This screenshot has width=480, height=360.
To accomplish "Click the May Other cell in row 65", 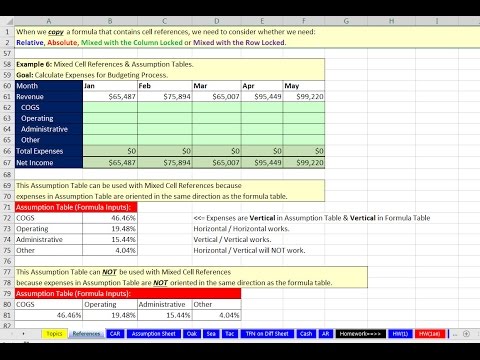I will 304,140.
